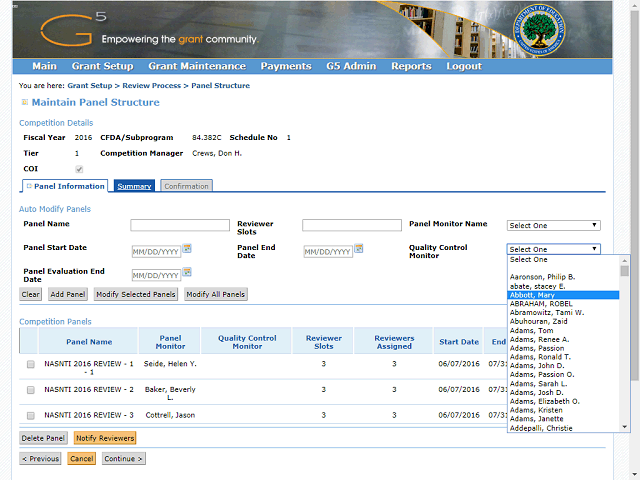Choose Adams, Tom option

[x=563, y=331]
